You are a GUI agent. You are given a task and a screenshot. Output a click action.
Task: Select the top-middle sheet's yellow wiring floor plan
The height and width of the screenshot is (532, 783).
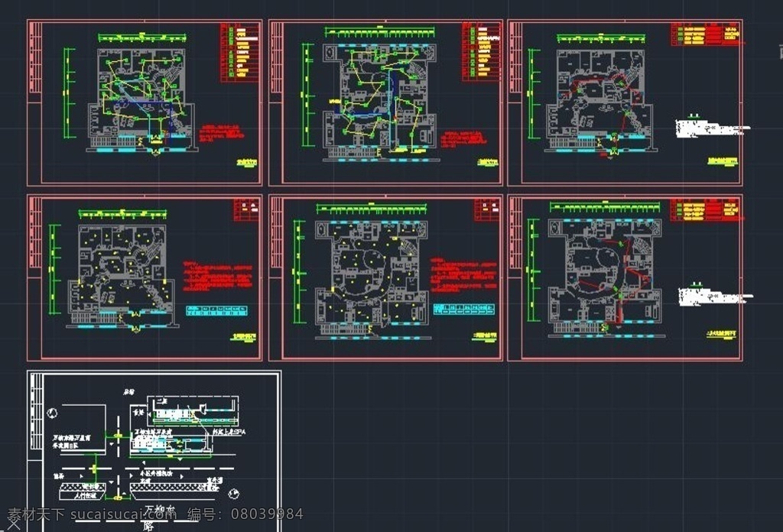click(382, 102)
